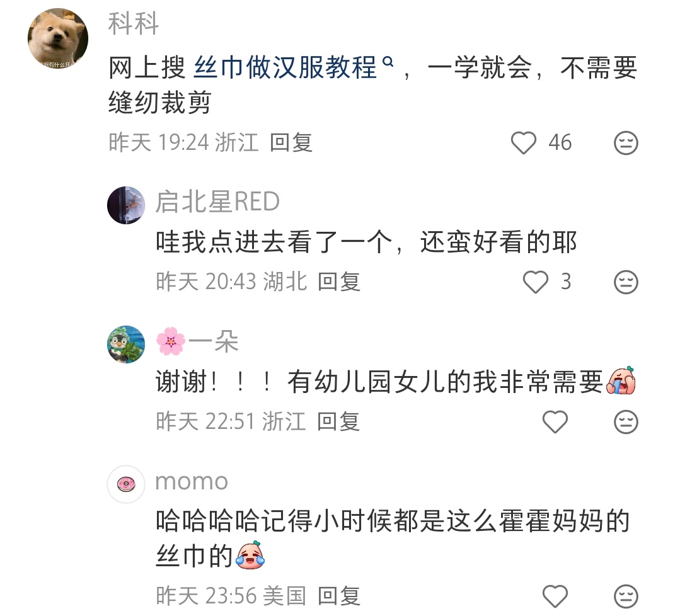Tap the search magnifier after 丝巾做汉服教程
Screen dimensions: 680x616
388,62
